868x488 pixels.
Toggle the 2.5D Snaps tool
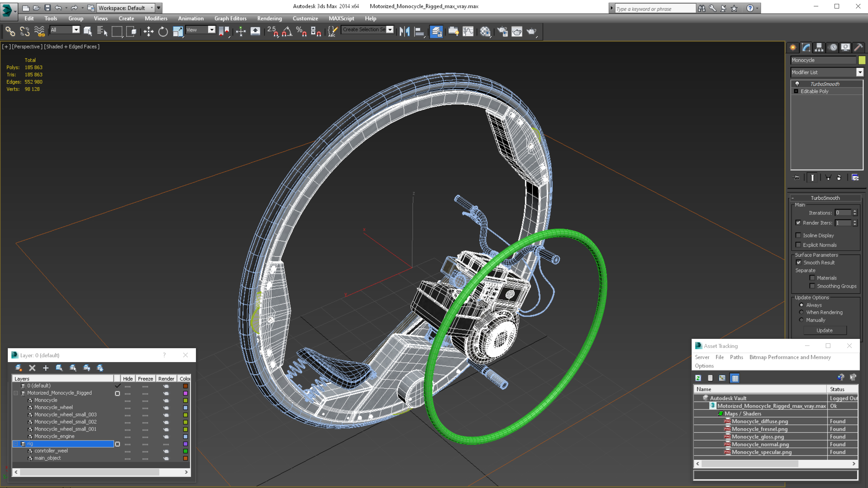click(272, 31)
